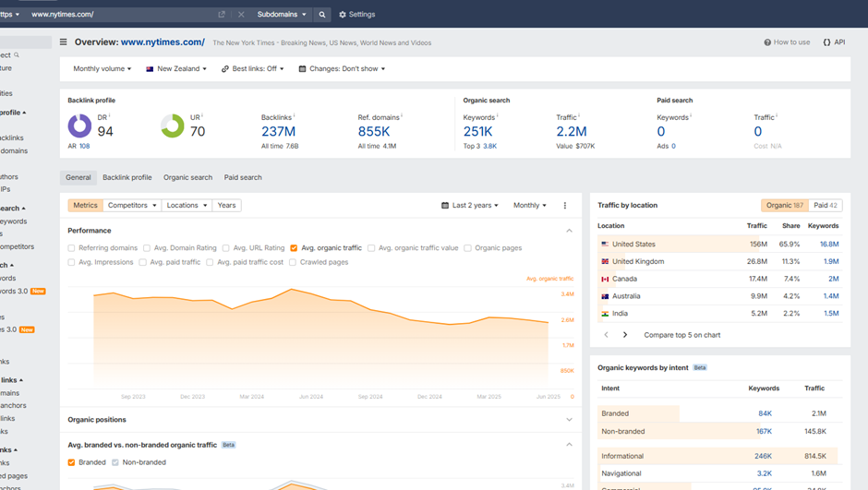Uncheck Avg. organic traffic checkbox
This screenshot has height=490, width=868.
click(294, 248)
